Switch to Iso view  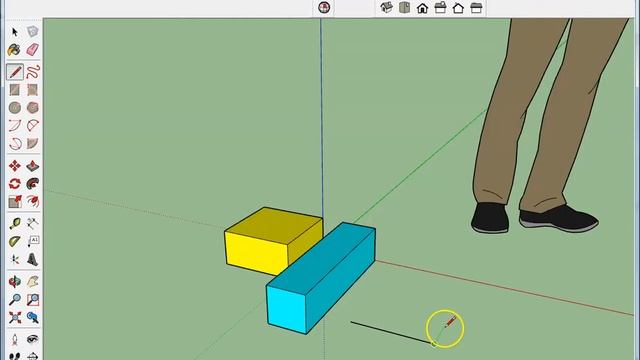386,7
